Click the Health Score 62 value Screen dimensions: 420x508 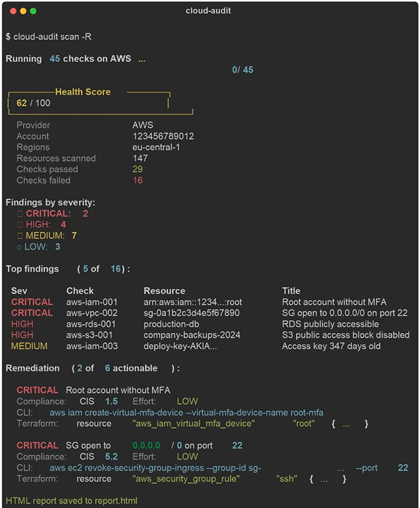coord(21,103)
